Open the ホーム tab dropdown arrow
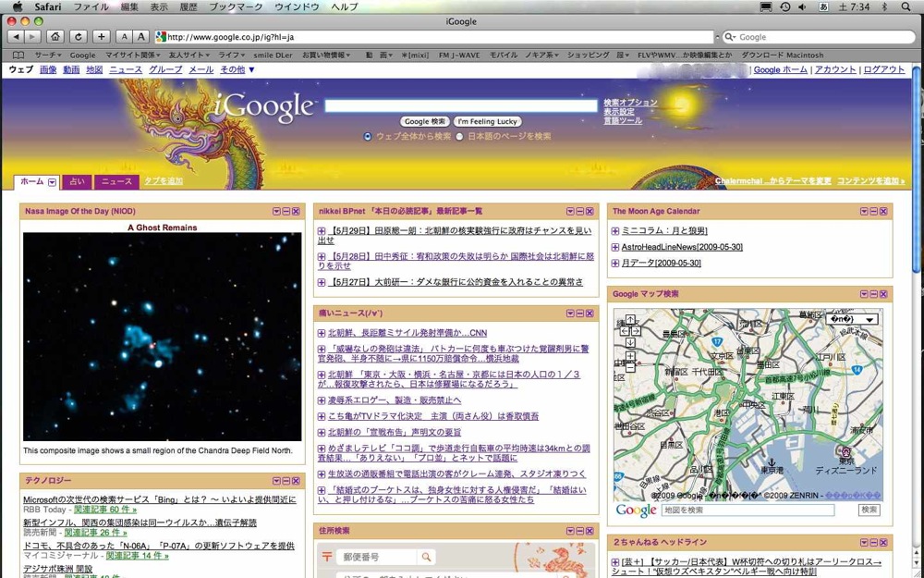The image size is (924, 578). pyautogui.click(x=52, y=182)
